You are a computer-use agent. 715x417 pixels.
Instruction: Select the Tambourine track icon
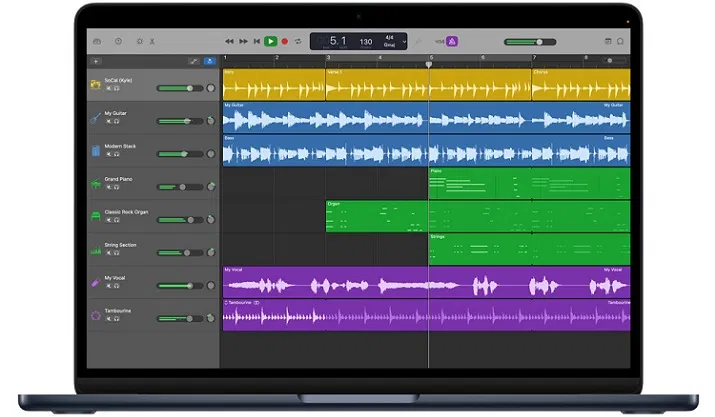(x=96, y=315)
